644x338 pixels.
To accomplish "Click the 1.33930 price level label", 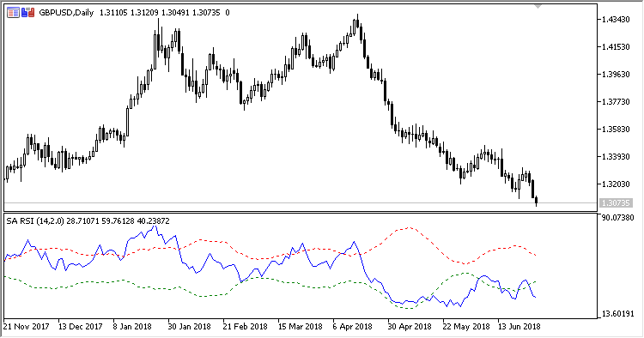I will [616, 157].
